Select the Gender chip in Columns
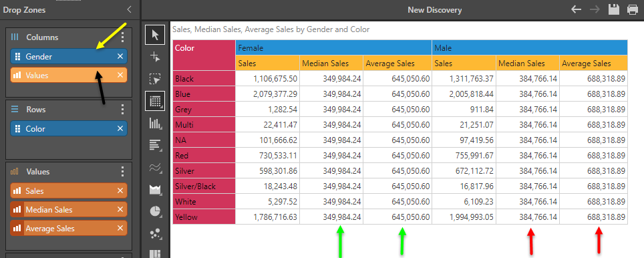 point(69,56)
